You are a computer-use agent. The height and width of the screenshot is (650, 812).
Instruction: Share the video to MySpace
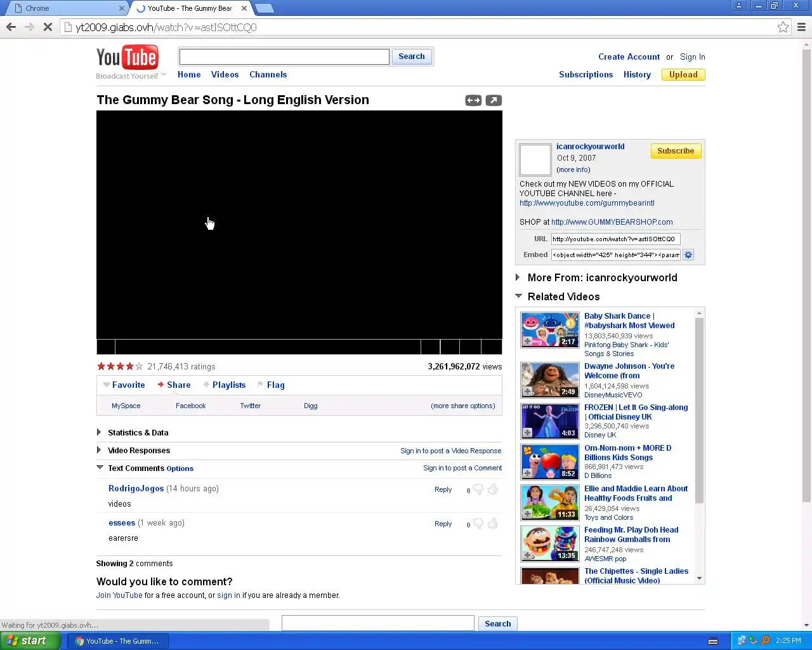[x=126, y=406]
